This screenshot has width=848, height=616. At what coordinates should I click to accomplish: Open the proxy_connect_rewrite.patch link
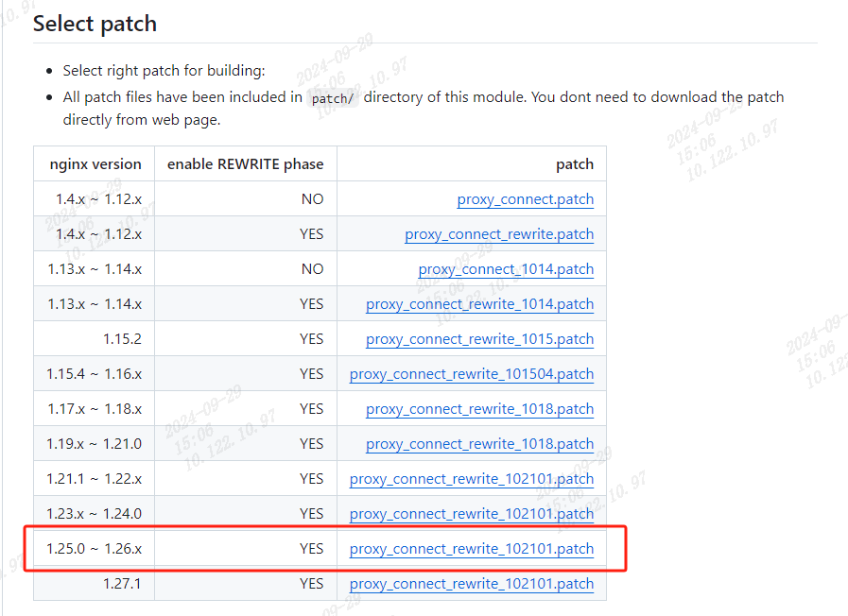(499, 234)
